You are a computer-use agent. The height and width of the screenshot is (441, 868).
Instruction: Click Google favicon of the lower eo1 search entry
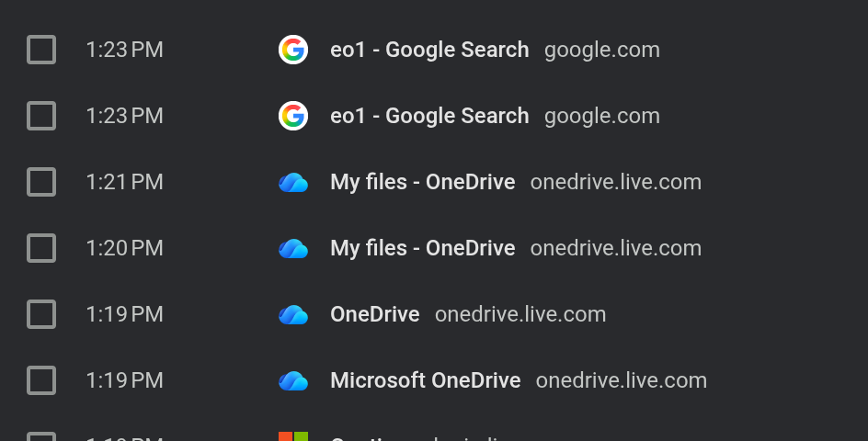pyautogui.click(x=293, y=116)
